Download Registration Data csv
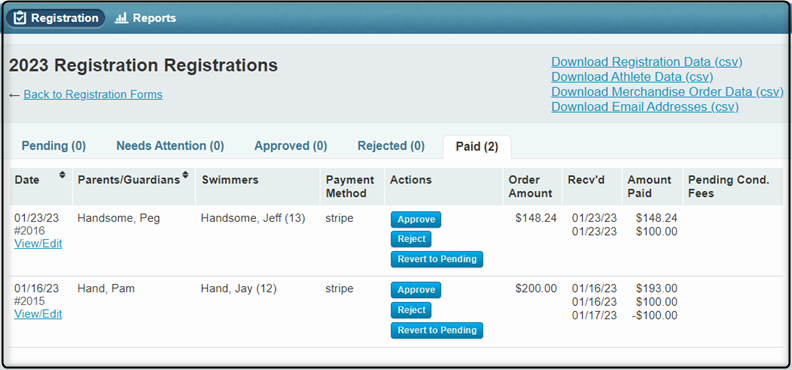 click(647, 62)
